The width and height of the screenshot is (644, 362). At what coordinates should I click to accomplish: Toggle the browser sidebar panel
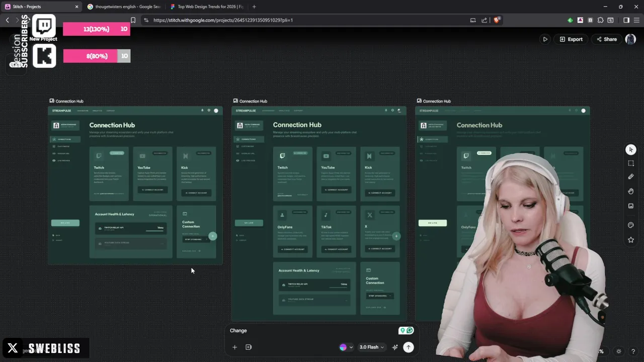(x=626, y=20)
